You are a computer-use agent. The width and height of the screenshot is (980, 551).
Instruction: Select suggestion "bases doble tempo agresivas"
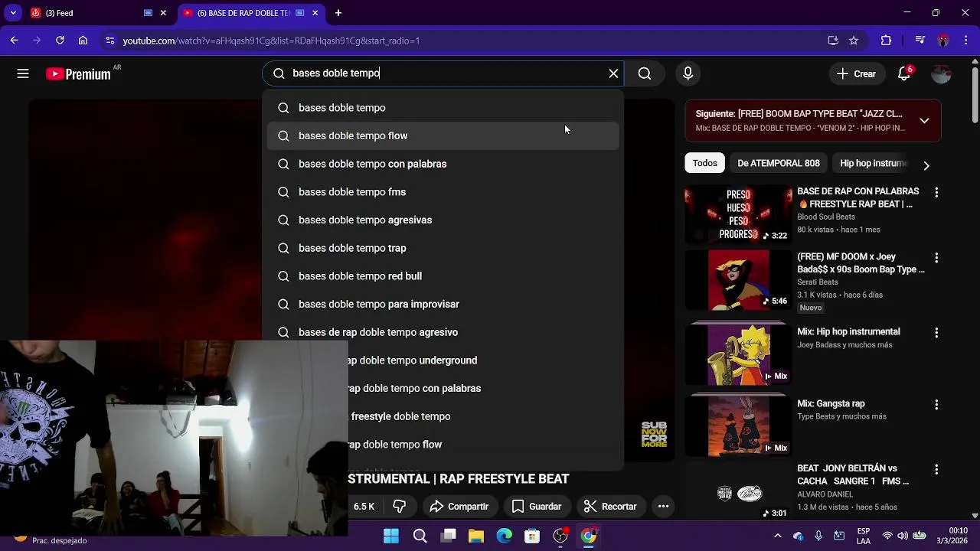pyautogui.click(x=443, y=220)
